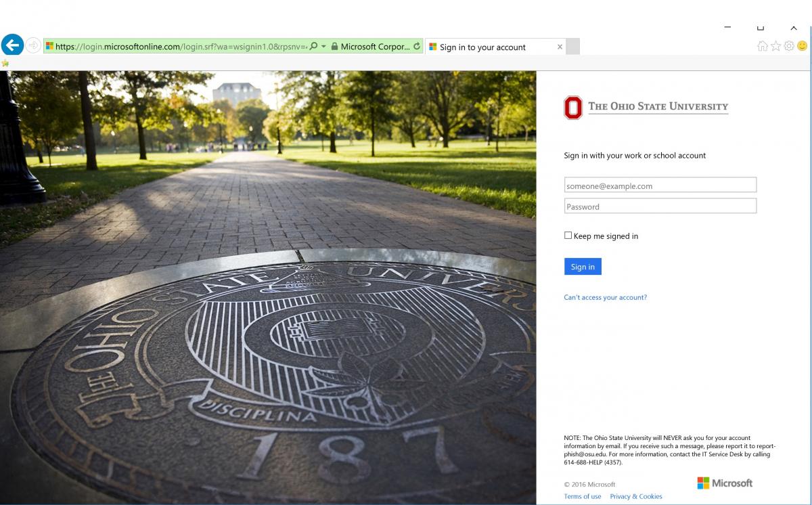Click the browser forward arrow button
The height and width of the screenshot is (505, 812).
pyautogui.click(x=33, y=46)
